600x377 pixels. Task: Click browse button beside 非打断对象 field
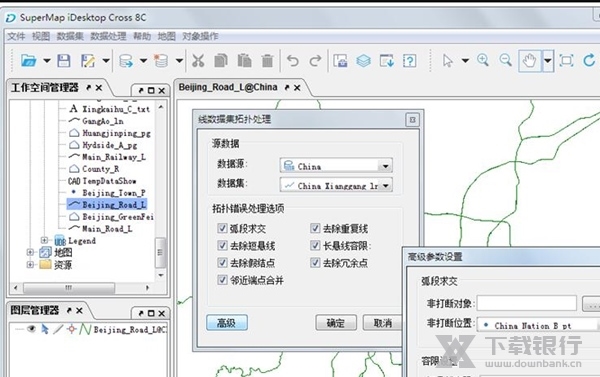pyautogui.click(x=591, y=304)
